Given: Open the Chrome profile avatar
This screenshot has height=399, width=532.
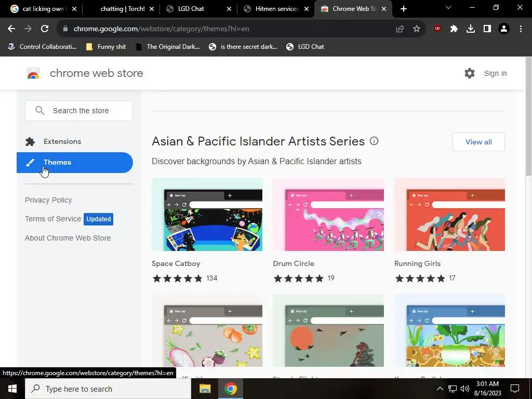Looking at the screenshot, I should point(504,29).
